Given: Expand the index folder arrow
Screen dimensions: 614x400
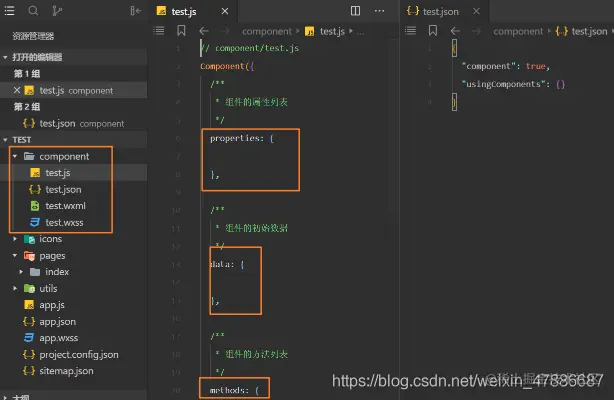Looking at the screenshot, I should (x=22, y=272).
